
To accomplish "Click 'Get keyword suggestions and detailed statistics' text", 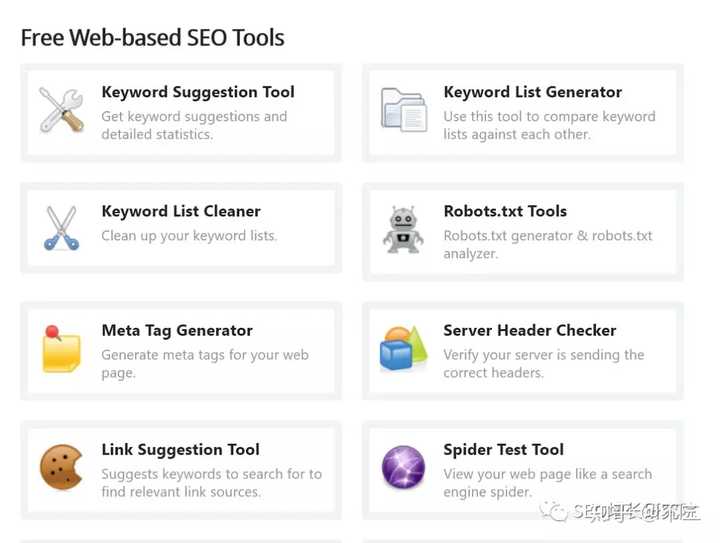I will tap(194, 125).
